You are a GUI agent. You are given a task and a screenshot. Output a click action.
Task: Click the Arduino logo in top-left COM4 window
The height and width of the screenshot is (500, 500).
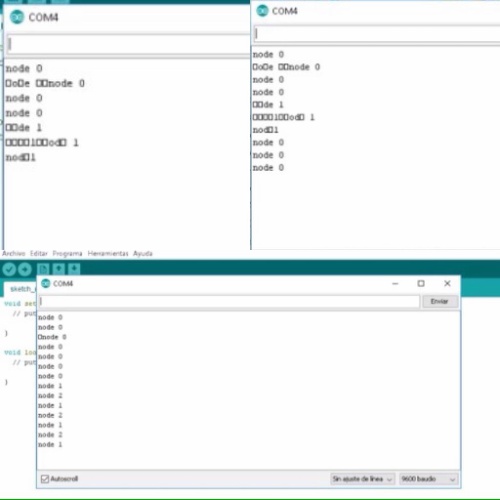click(x=17, y=17)
